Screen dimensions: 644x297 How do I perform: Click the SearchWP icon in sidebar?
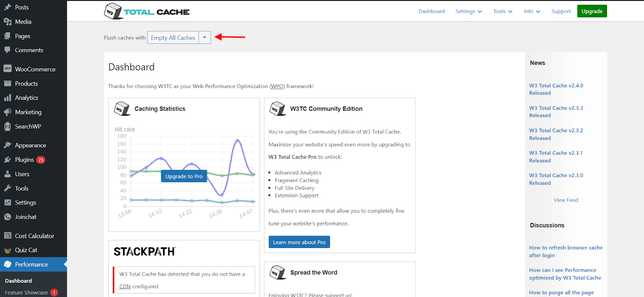8,126
